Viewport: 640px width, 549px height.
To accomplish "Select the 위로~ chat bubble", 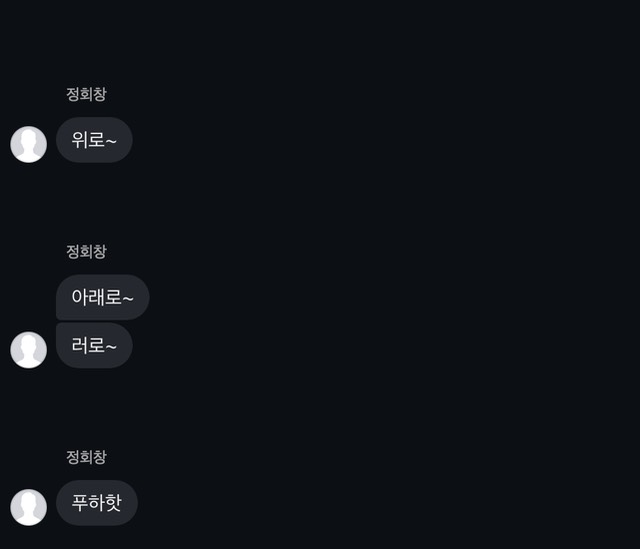I will click(x=94, y=140).
